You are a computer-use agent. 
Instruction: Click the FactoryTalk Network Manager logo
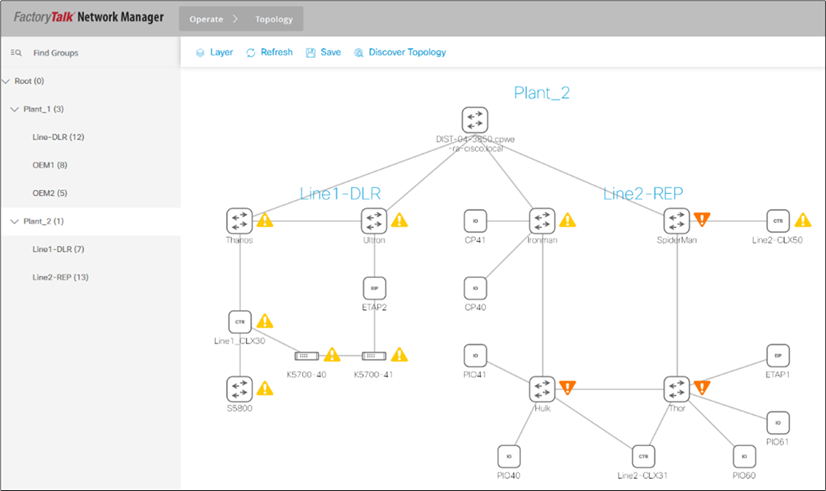[88, 17]
